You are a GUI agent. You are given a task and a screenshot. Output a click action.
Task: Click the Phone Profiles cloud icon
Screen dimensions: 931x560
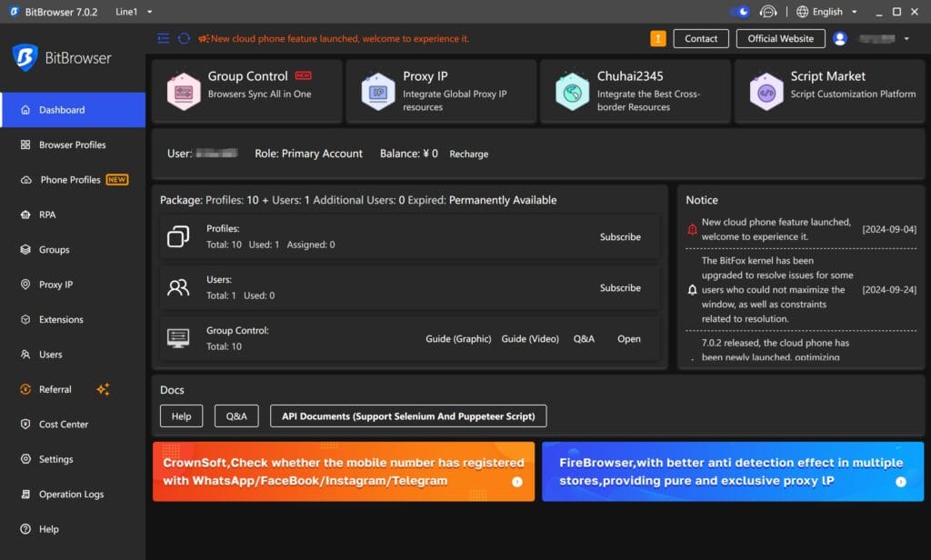point(26,180)
